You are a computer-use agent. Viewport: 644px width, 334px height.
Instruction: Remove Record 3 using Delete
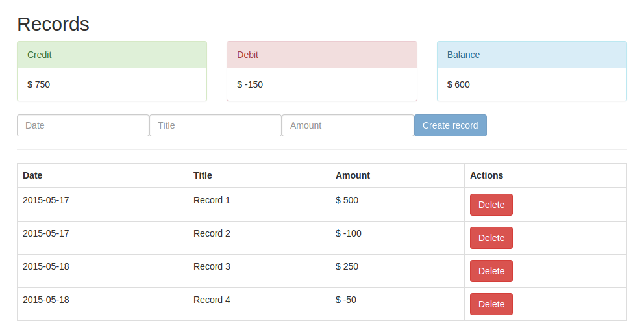pyautogui.click(x=491, y=271)
